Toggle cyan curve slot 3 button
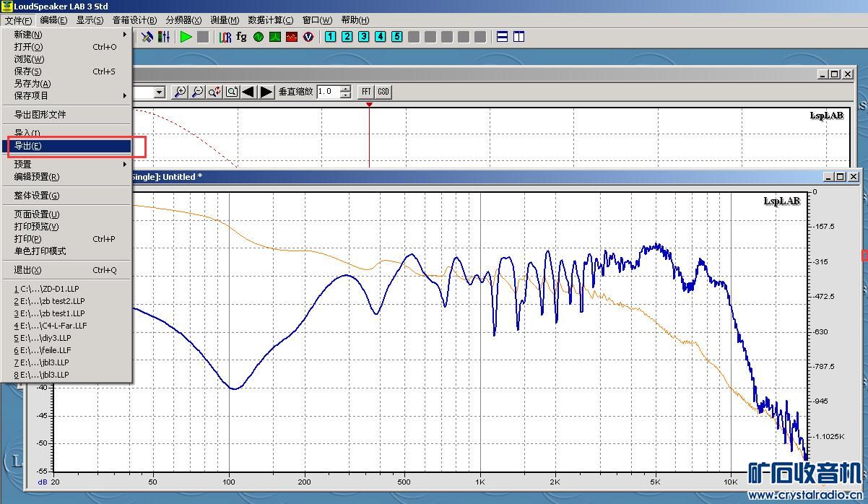The width and height of the screenshot is (868, 504). click(x=364, y=36)
